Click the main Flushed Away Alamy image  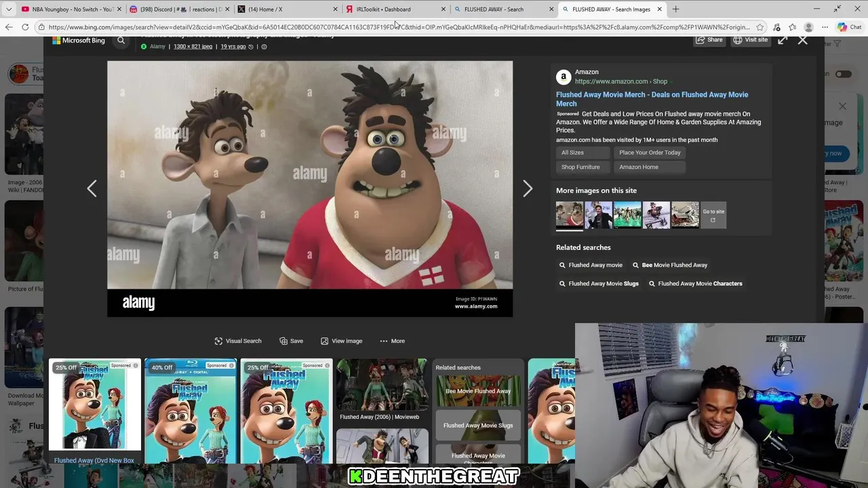point(310,189)
